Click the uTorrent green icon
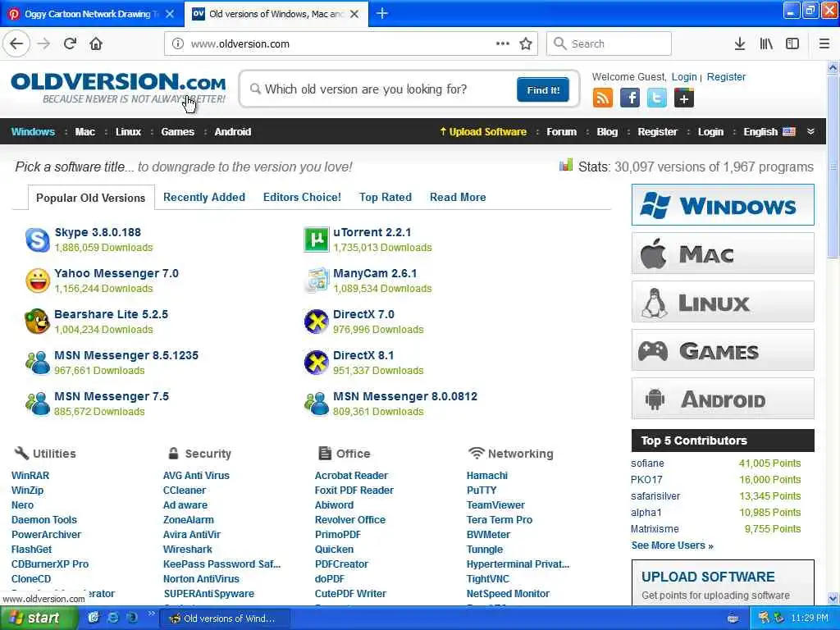The image size is (840, 630). pyautogui.click(x=316, y=240)
